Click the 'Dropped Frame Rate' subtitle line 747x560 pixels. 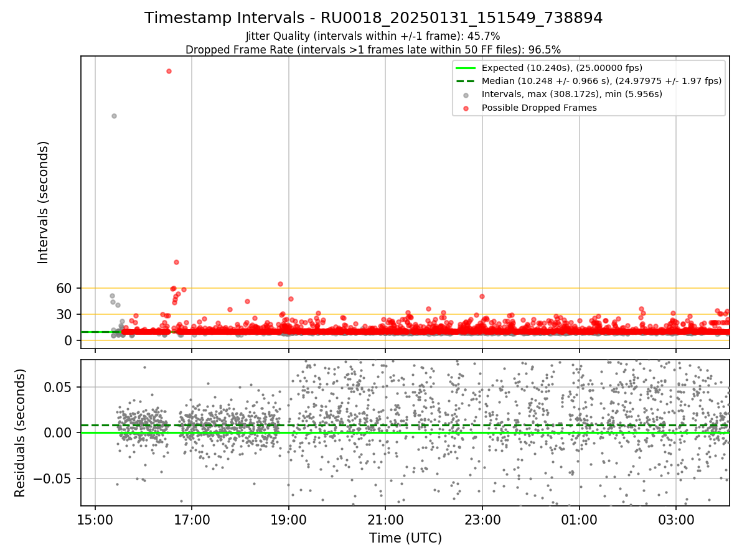point(374,49)
